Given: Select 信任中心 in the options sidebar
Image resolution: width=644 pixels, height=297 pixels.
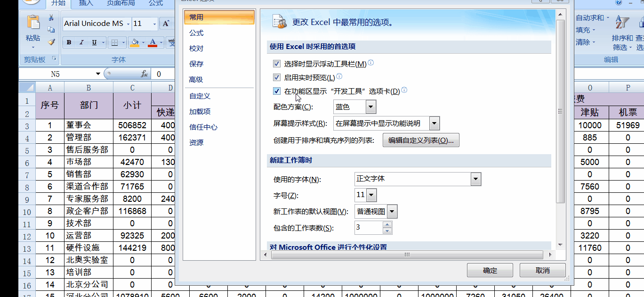Looking at the screenshot, I should (203, 126).
